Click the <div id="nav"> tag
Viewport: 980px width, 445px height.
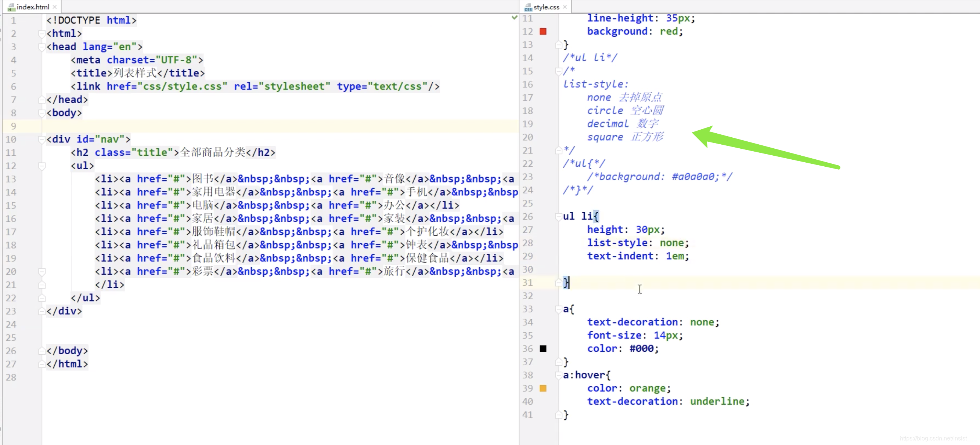pos(89,140)
